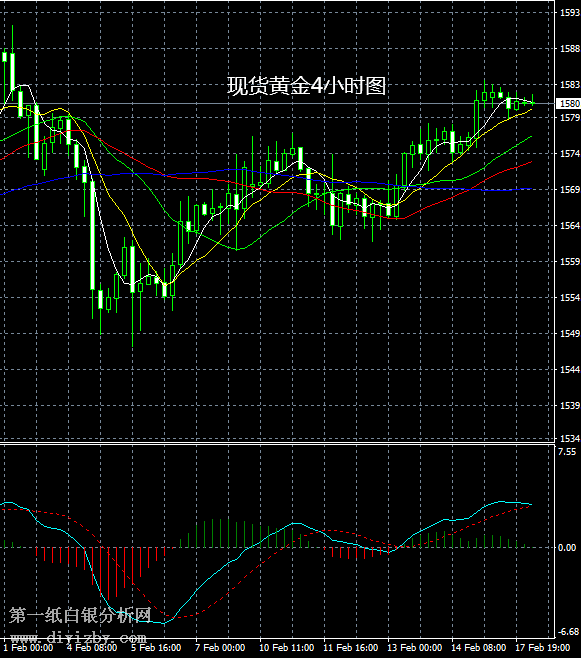
Task: Select the 13 Feb 00:00 time label
Action: tap(414, 648)
